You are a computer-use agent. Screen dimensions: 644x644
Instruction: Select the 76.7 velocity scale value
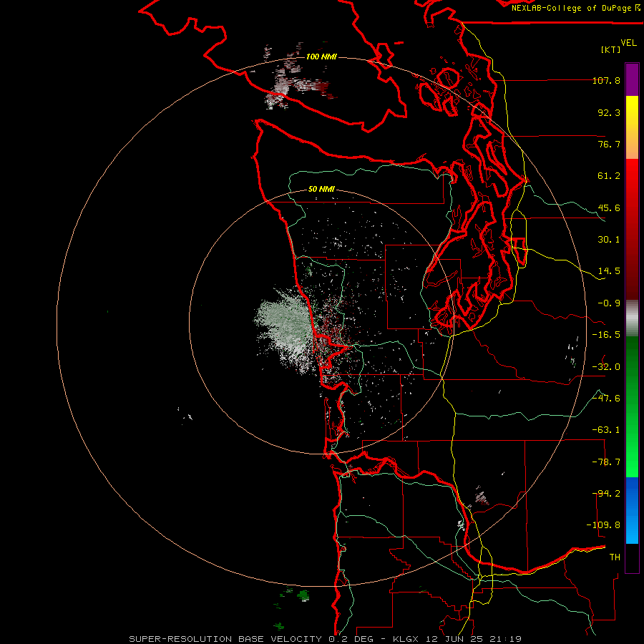pos(609,144)
